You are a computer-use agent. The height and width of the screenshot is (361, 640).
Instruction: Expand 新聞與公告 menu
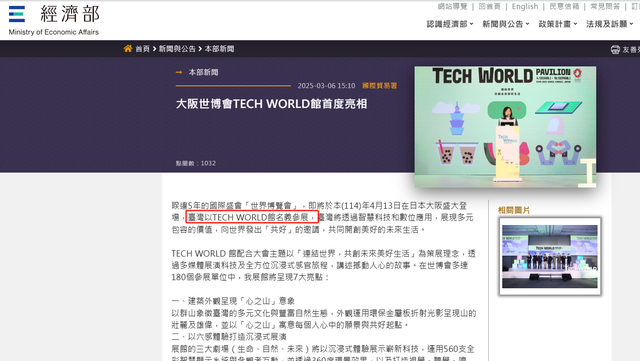[x=506, y=24]
